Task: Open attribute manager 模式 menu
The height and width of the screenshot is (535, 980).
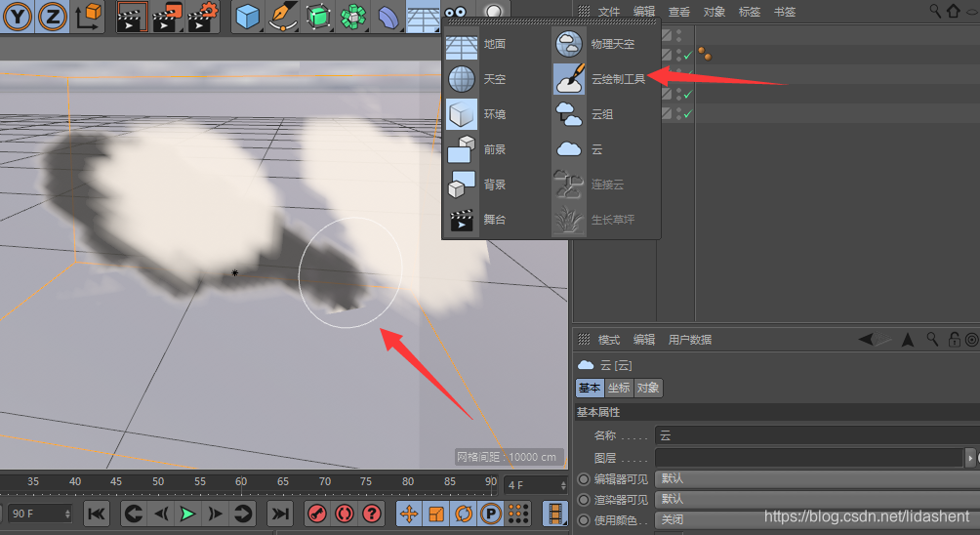Action: pos(609,340)
